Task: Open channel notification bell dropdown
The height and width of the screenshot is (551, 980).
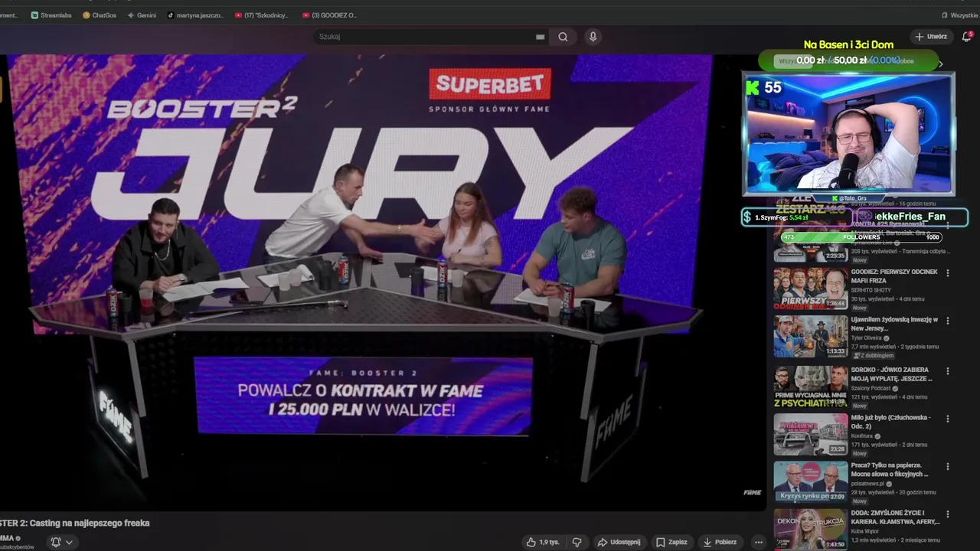Action: click(61, 542)
